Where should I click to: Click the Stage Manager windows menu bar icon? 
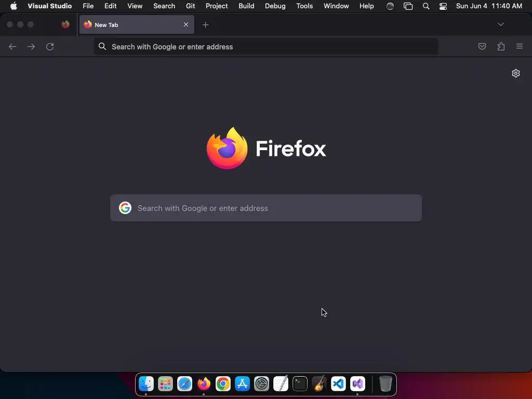[408, 6]
